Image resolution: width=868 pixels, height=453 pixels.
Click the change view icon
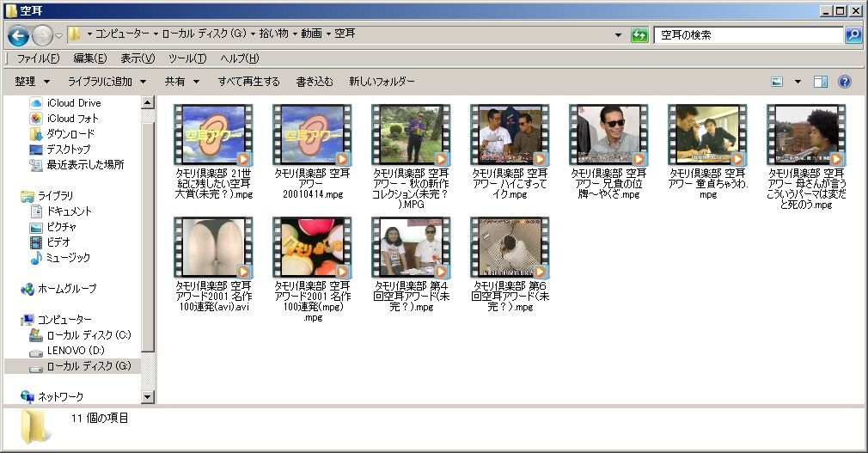(777, 82)
